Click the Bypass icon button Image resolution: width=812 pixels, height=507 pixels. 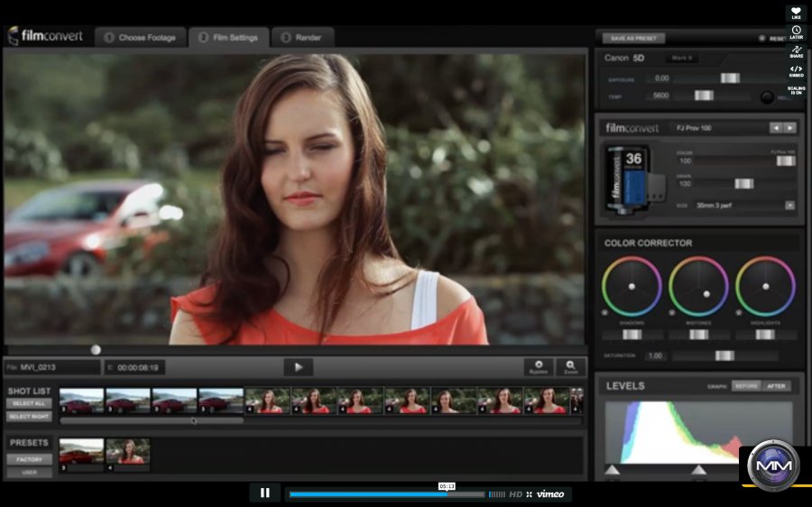(539, 366)
